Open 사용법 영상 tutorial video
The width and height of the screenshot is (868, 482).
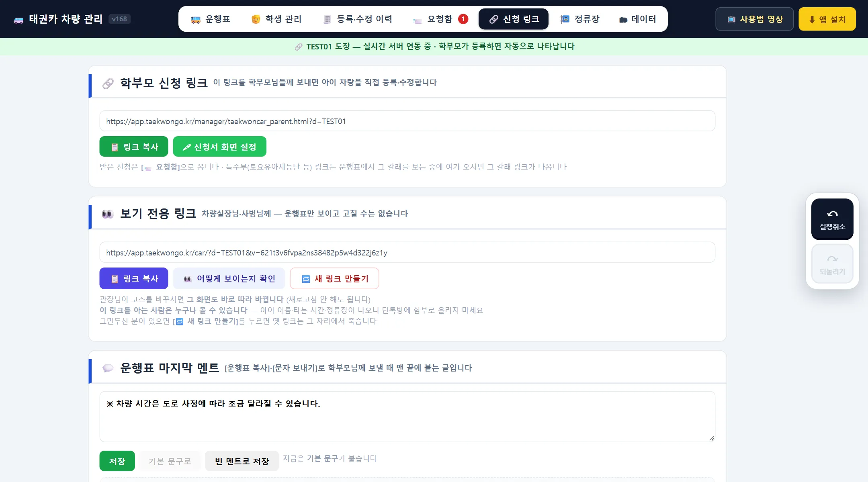tap(755, 19)
